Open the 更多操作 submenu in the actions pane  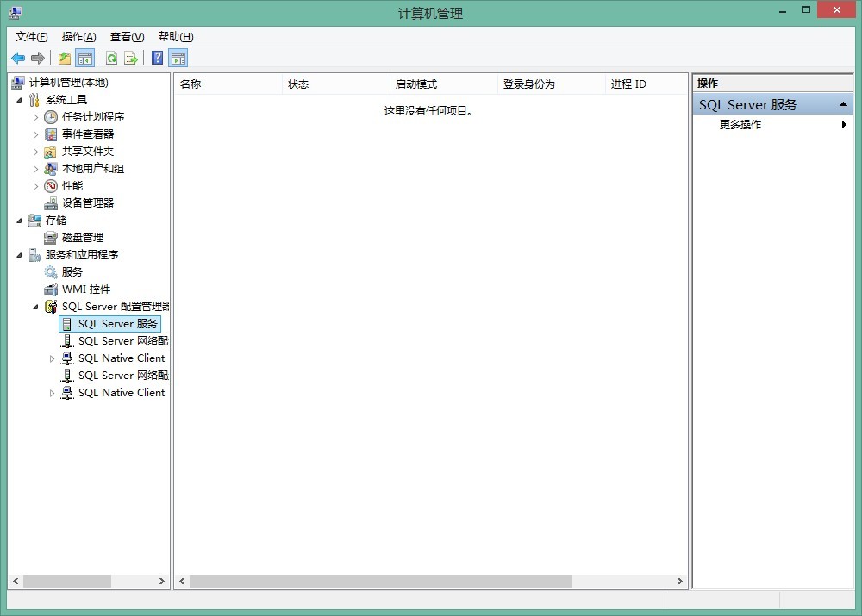[x=773, y=125]
